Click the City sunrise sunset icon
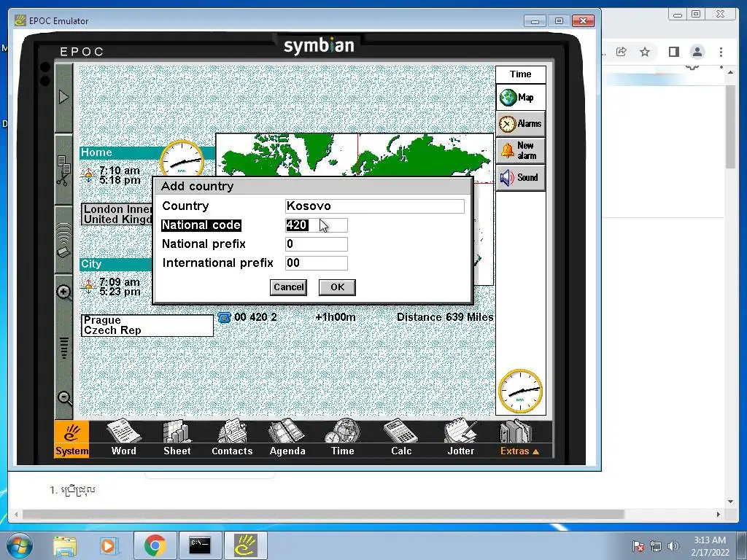The image size is (747, 560). pos(88,287)
